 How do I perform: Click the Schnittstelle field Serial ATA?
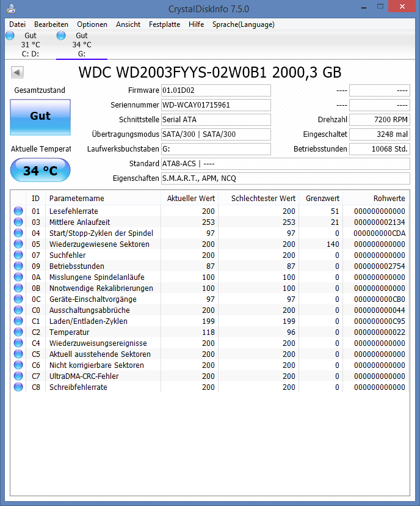[216, 120]
